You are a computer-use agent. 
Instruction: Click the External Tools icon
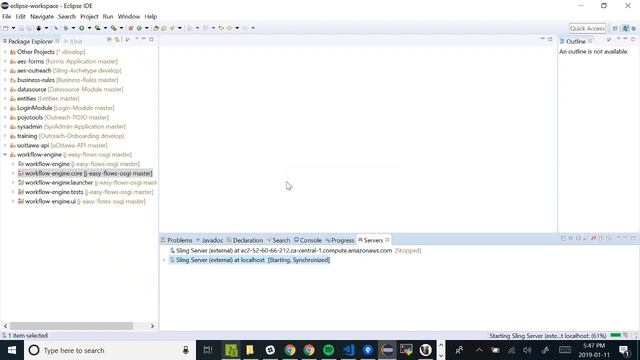[113, 28]
